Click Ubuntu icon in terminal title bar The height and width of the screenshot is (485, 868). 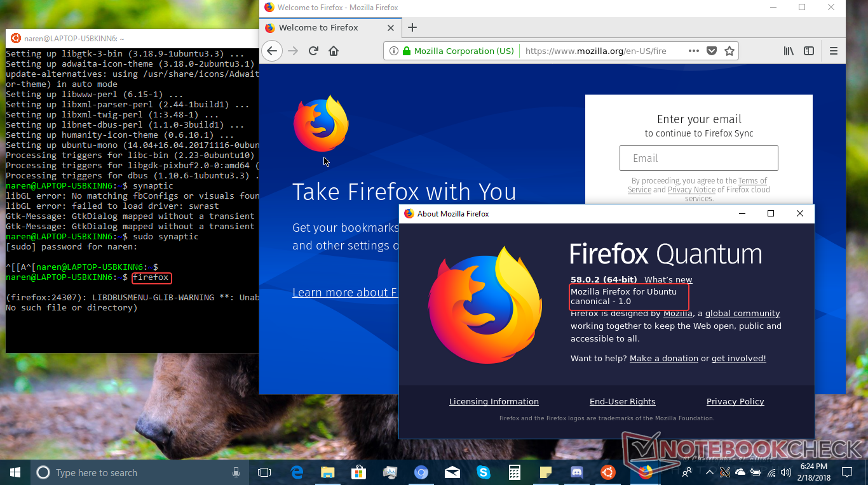click(16, 38)
